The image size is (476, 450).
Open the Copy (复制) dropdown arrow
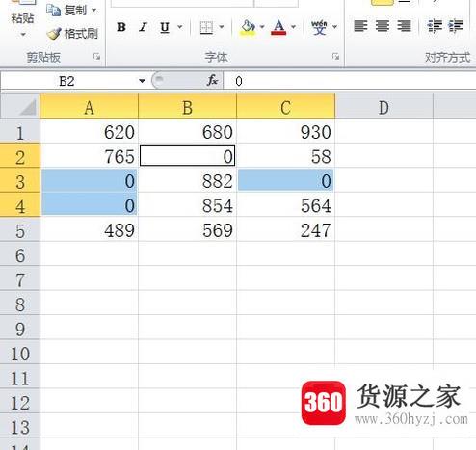94,11
